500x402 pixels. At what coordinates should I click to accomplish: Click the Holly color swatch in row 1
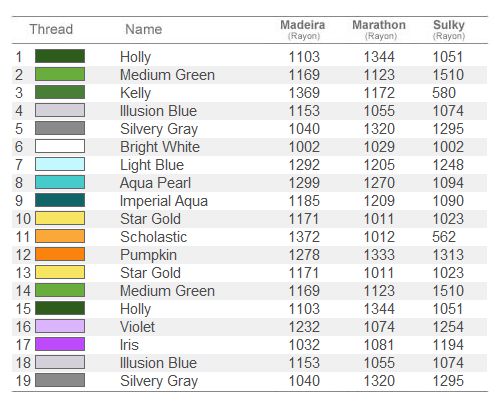click(60, 56)
